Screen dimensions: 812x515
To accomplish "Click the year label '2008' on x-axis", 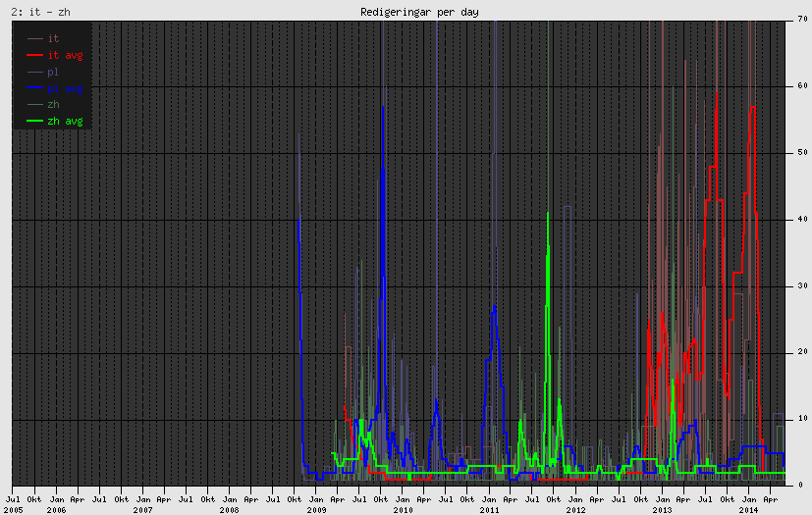I will click(230, 510).
